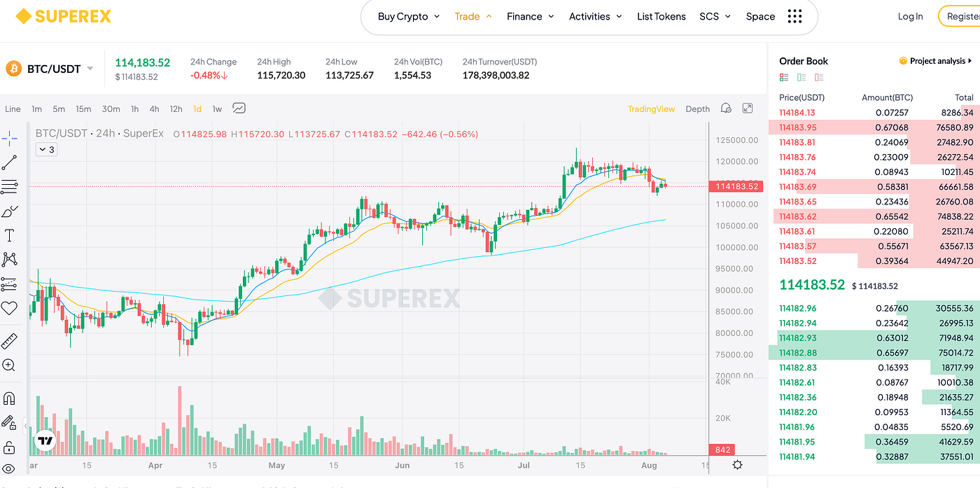
Task: Open the indicators chart icon
Action: pos(239,109)
